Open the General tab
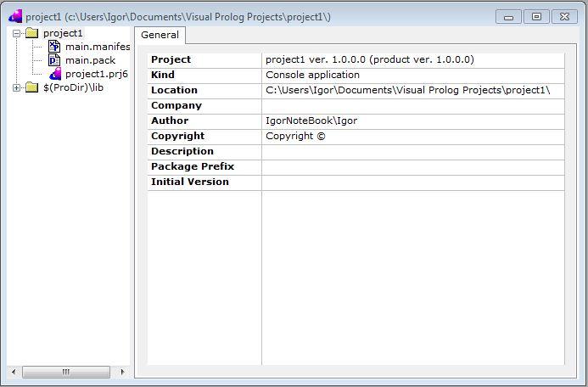The width and height of the screenshot is (588, 387). pyautogui.click(x=160, y=35)
